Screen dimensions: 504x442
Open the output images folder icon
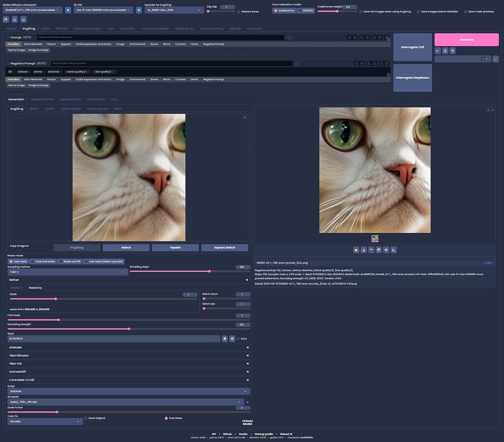click(356, 250)
